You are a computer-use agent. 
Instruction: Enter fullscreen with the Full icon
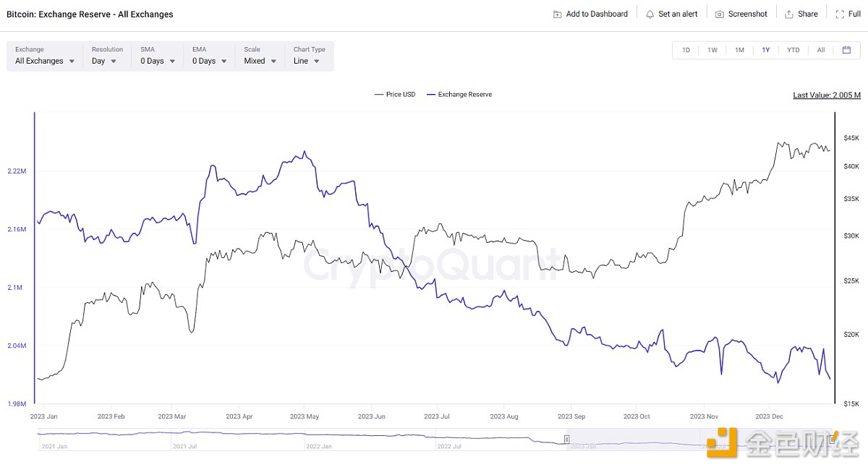tap(838, 14)
